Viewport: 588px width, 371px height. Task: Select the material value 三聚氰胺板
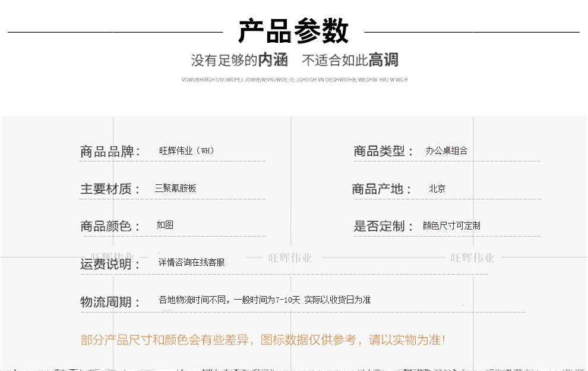click(x=175, y=188)
